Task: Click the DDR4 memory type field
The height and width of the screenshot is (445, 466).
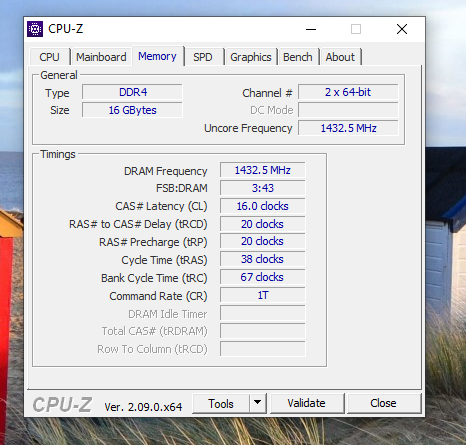Action: pos(133,92)
